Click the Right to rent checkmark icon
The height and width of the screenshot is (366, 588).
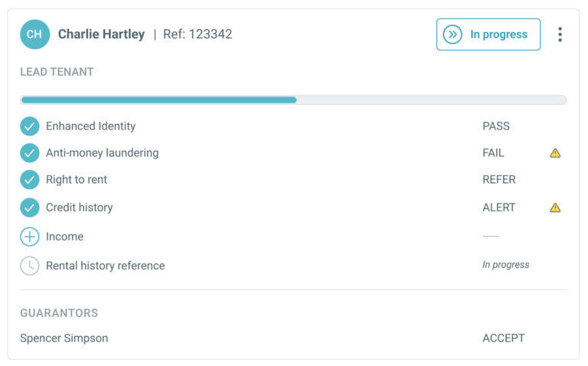click(30, 180)
